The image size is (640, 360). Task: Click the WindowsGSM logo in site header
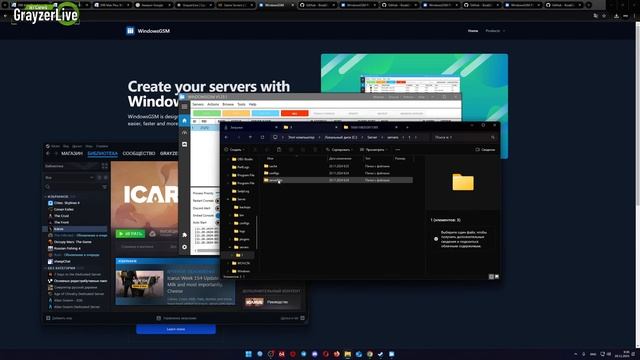pyautogui.click(x=148, y=31)
